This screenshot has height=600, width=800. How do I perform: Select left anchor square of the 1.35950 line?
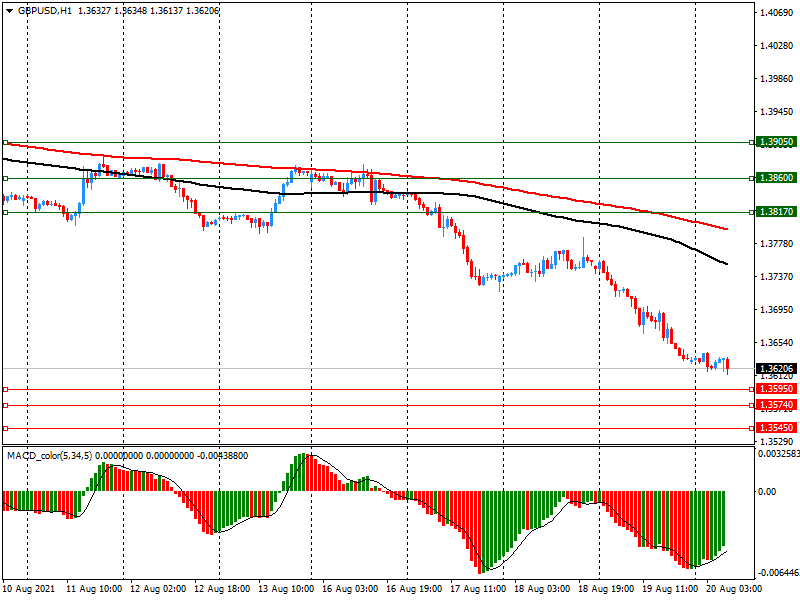[x=6, y=390]
